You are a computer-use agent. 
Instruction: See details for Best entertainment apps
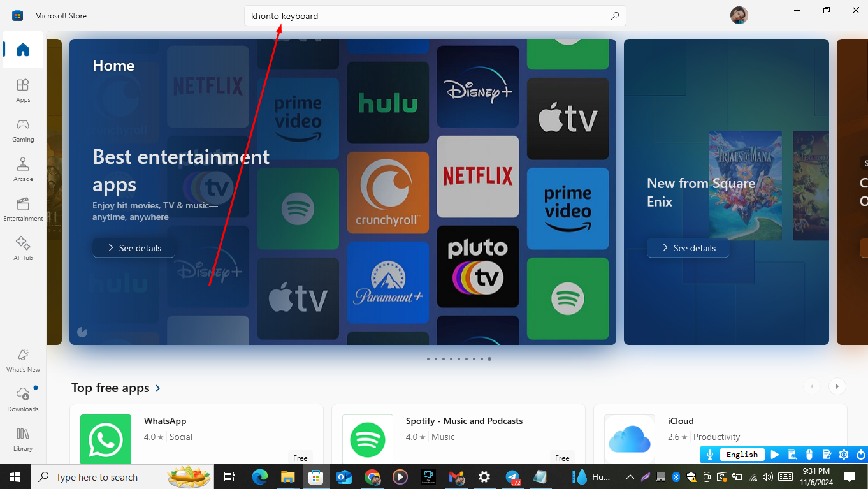[134, 248]
